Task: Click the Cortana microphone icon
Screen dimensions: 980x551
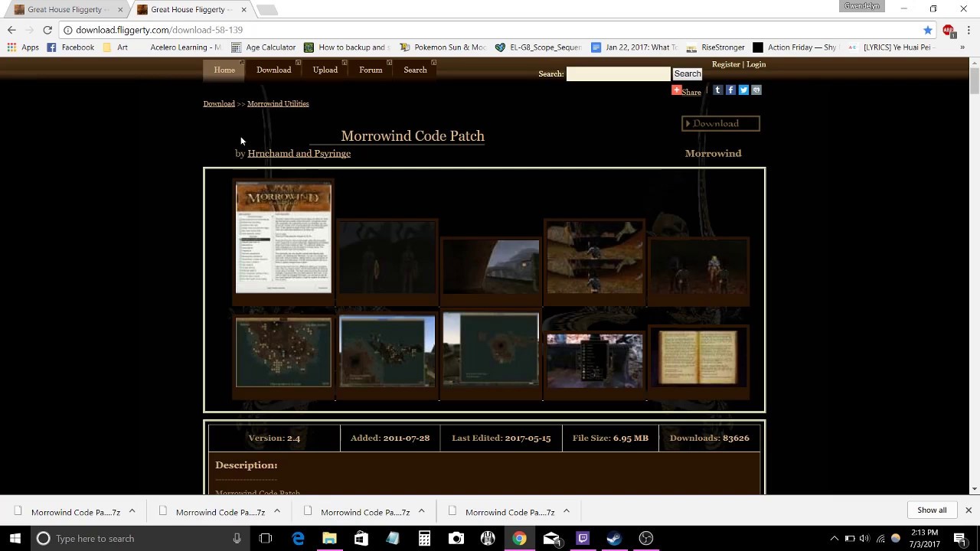Action: click(237, 539)
